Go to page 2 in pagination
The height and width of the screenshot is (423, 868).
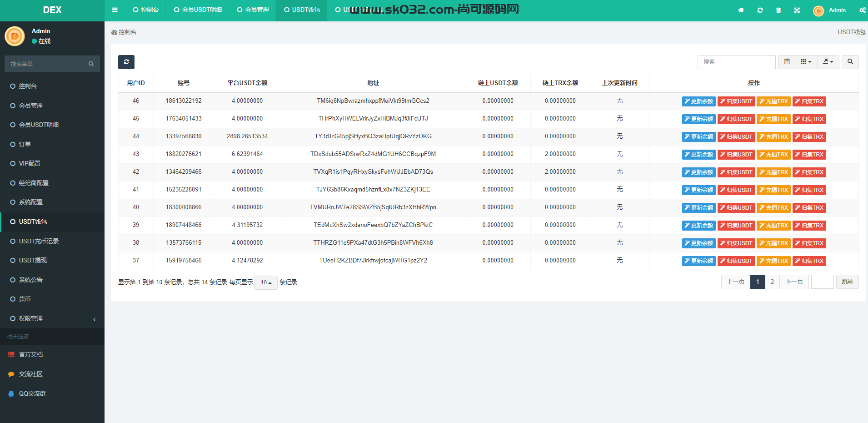click(x=772, y=282)
